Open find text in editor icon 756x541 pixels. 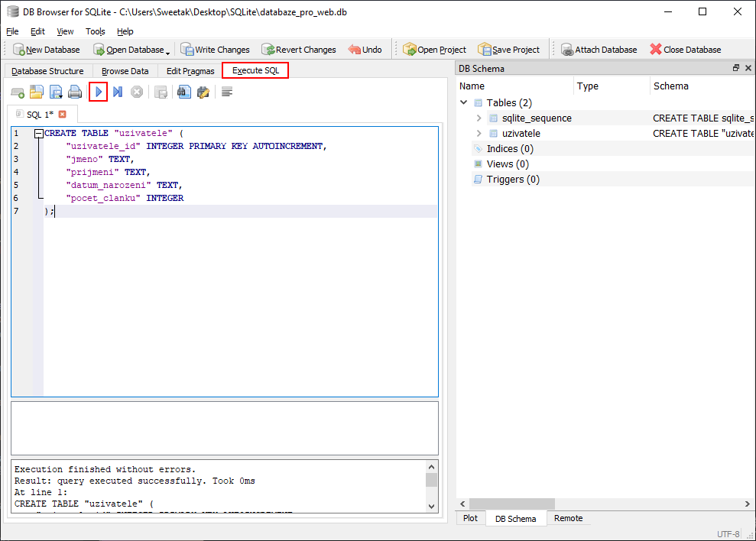tap(183, 92)
